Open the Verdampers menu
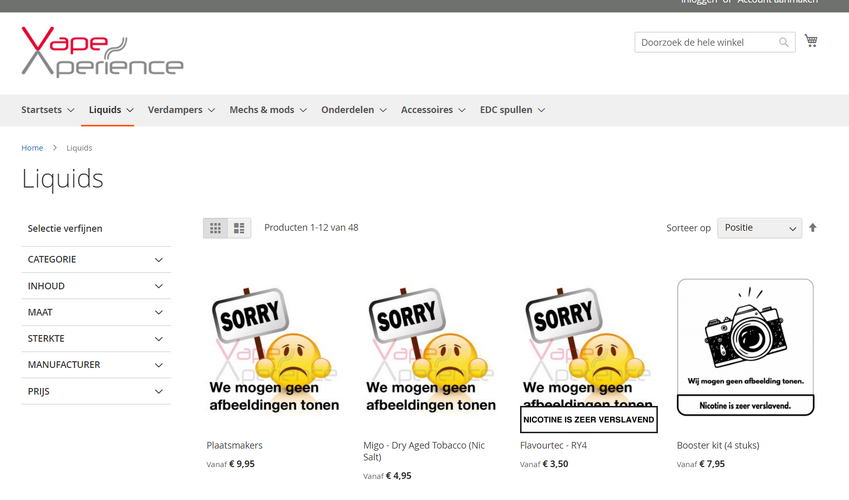The height and width of the screenshot is (500, 849). click(x=181, y=110)
